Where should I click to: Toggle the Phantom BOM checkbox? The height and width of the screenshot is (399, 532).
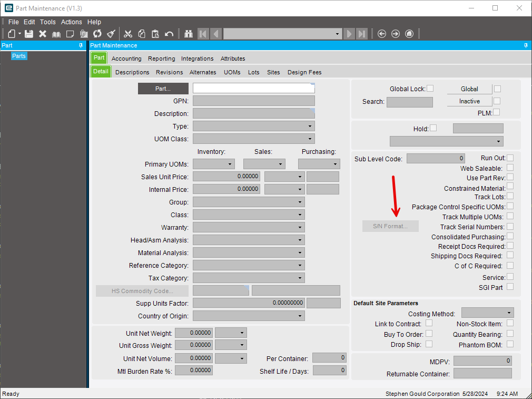(x=510, y=344)
